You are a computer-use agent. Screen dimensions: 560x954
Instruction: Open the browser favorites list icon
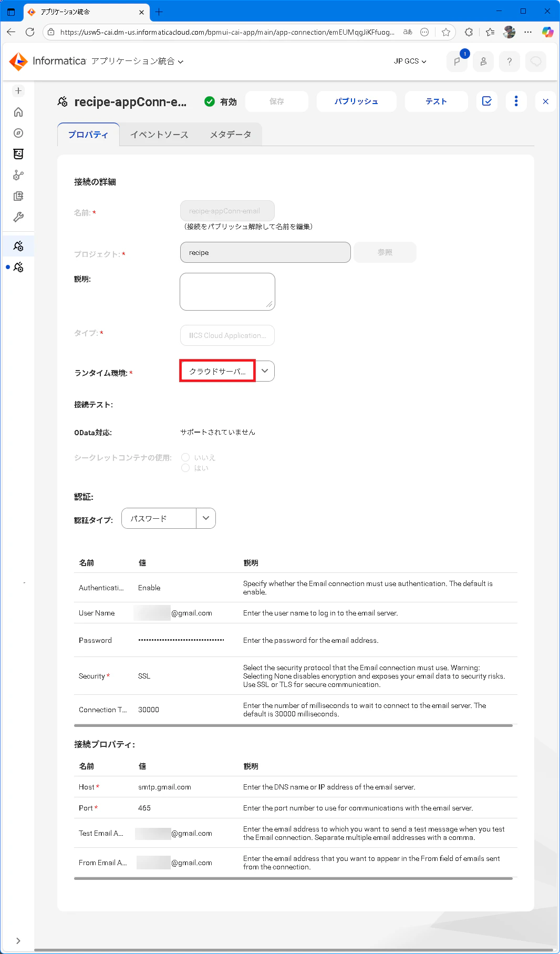tap(490, 32)
